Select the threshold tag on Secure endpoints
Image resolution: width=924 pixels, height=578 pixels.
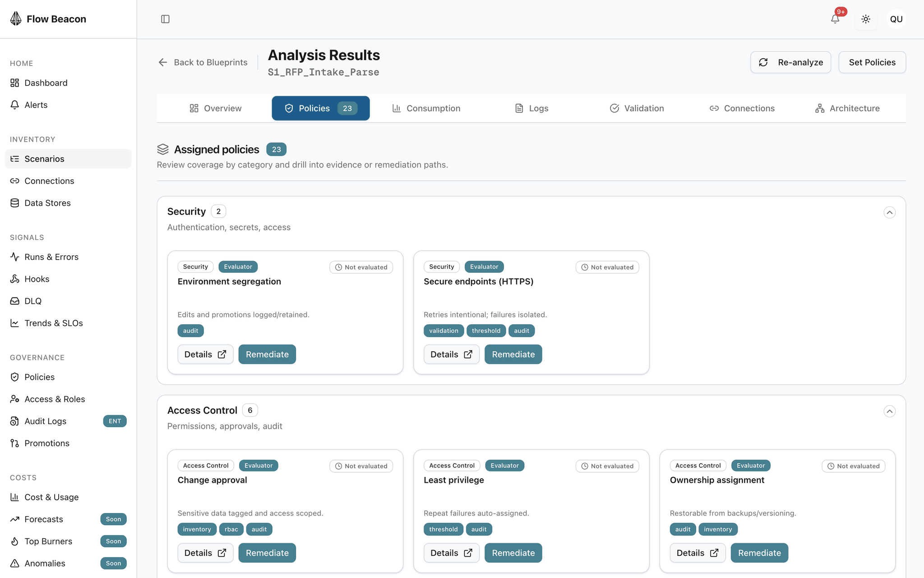click(x=486, y=331)
